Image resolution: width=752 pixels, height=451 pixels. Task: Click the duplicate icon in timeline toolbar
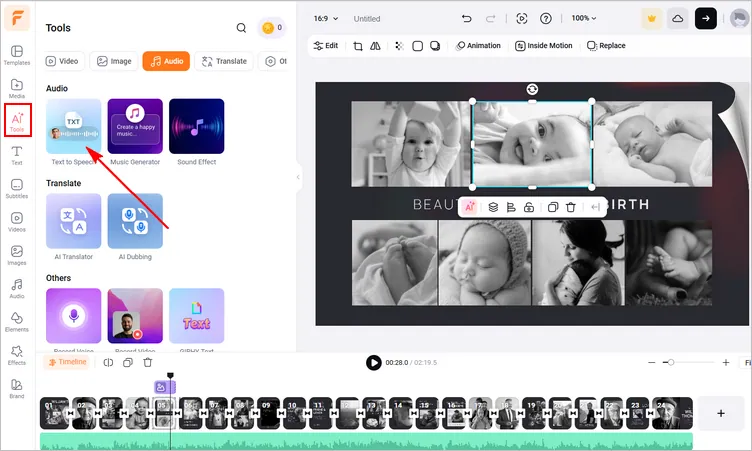pos(128,363)
